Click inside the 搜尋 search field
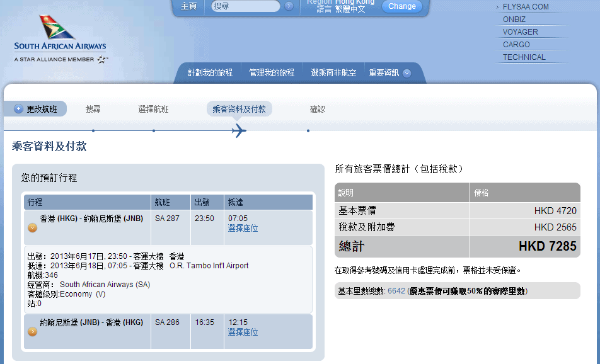This screenshot has width=600, height=364. coord(246,6)
